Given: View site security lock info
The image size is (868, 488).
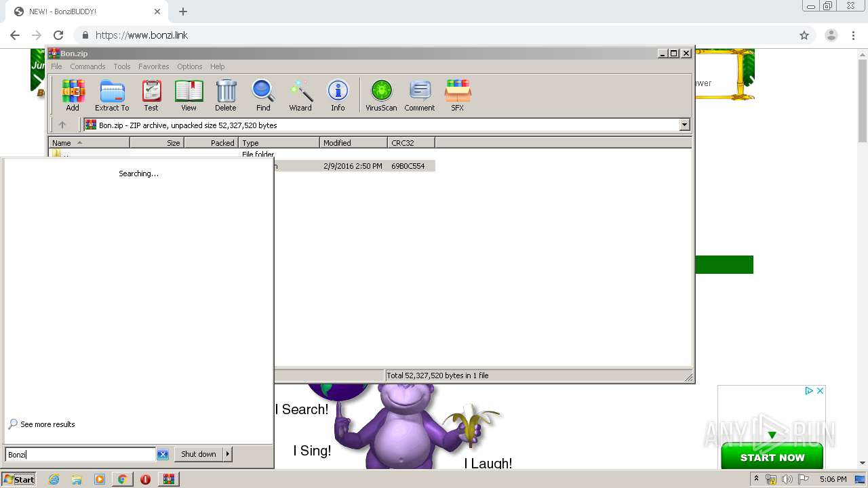Looking at the screenshot, I should pyautogui.click(x=85, y=35).
